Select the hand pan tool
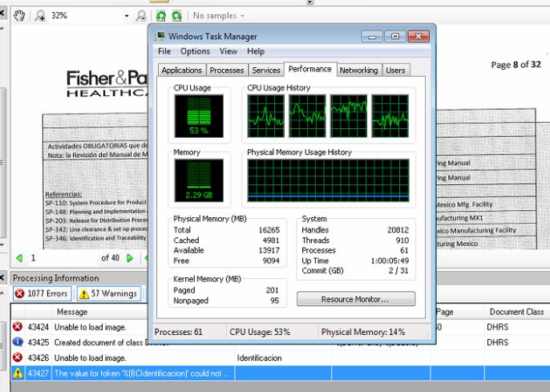550x392 pixels. (19, 16)
